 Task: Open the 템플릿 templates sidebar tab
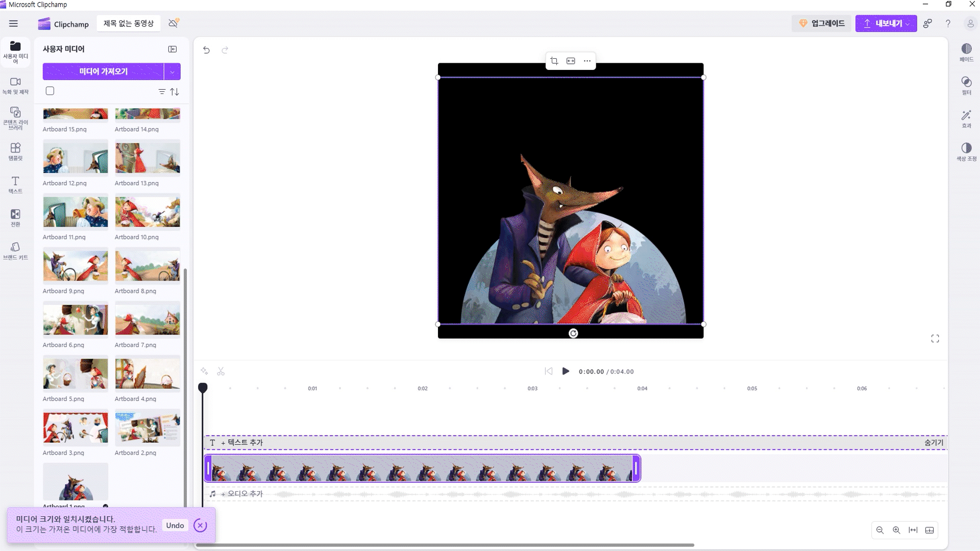click(x=15, y=152)
